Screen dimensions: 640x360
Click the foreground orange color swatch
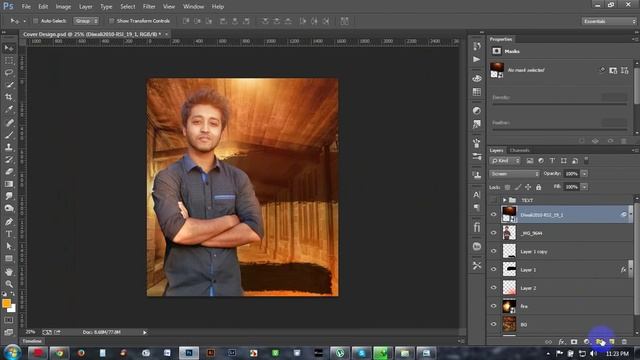[6, 303]
